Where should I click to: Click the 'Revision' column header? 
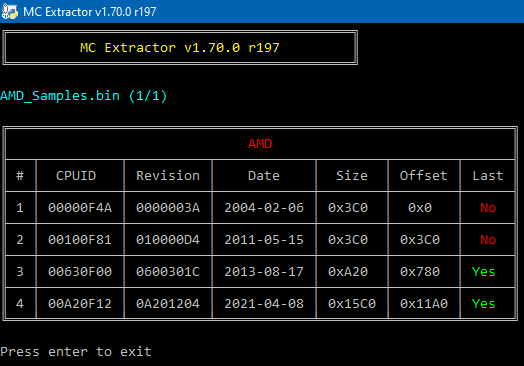[168, 175]
